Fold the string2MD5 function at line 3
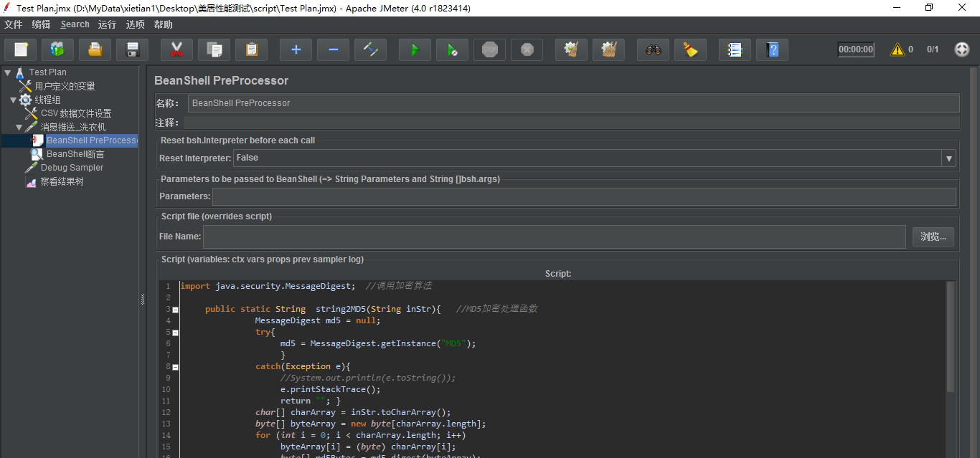The image size is (980, 458). click(x=175, y=310)
